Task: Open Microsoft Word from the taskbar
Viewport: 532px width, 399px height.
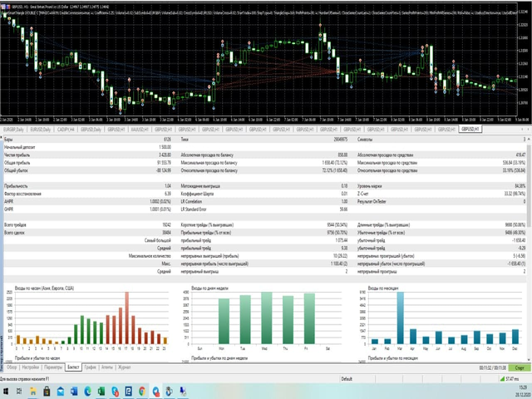Action: [74, 392]
